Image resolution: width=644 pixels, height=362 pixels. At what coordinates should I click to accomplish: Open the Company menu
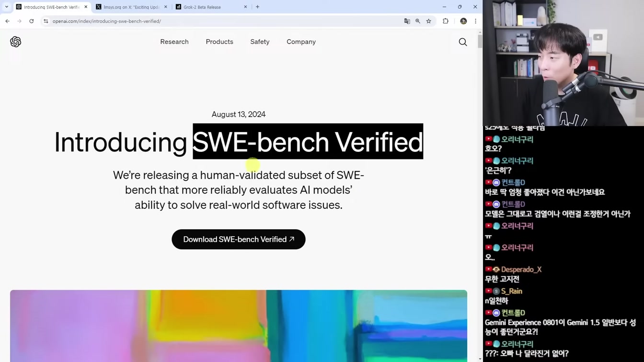click(301, 42)
